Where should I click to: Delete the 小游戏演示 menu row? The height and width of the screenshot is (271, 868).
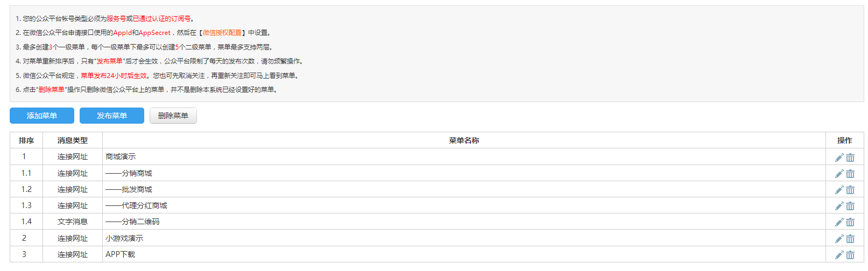(850, 239)
